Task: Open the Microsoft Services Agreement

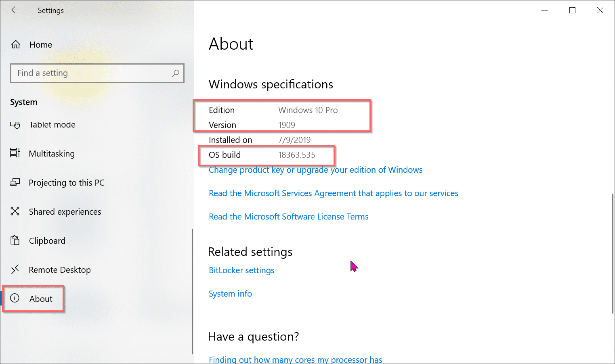Action: click(x=333, y=193)
